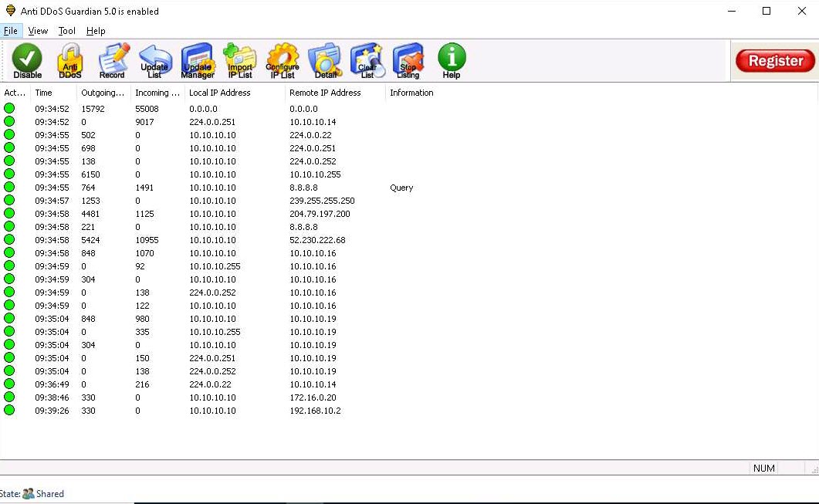Click the Query information cell
The height and width of the screenshot is (504, 819).
coord(401,188)
